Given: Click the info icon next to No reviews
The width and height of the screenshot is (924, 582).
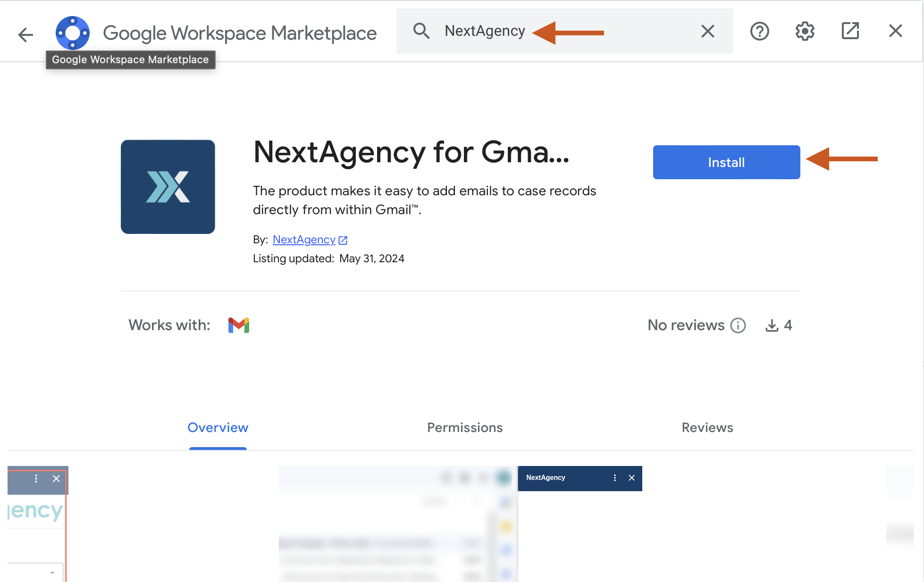Looking at the screenshot, I should [738, 325].
